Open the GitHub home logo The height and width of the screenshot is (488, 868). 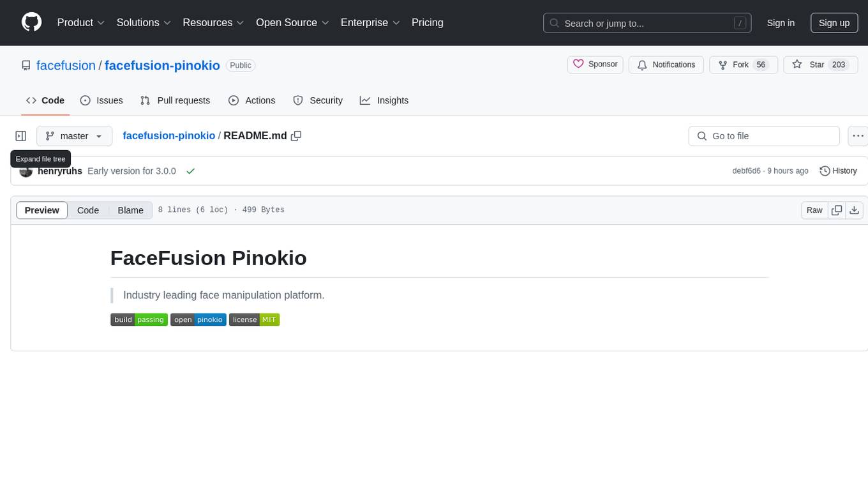coord(31,22)
